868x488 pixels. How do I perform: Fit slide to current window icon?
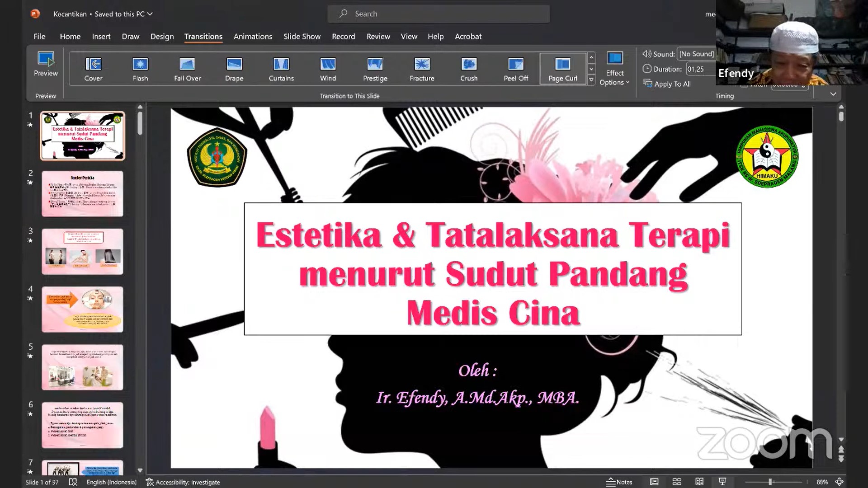[x=839, y=482]
